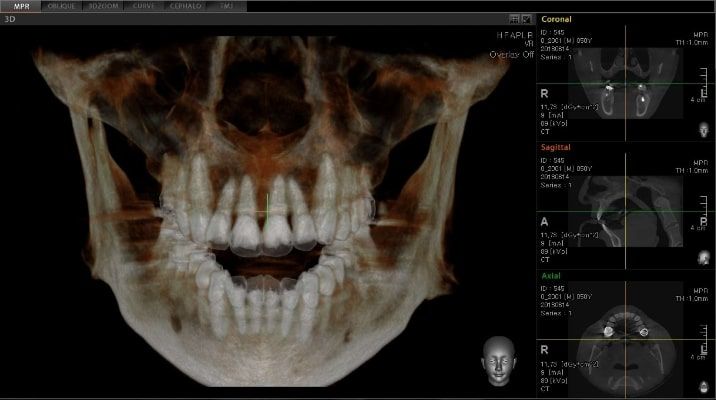716x400 pixels.
Task: Click the maximize icon in 3D panel header
Action: point(526,19)
